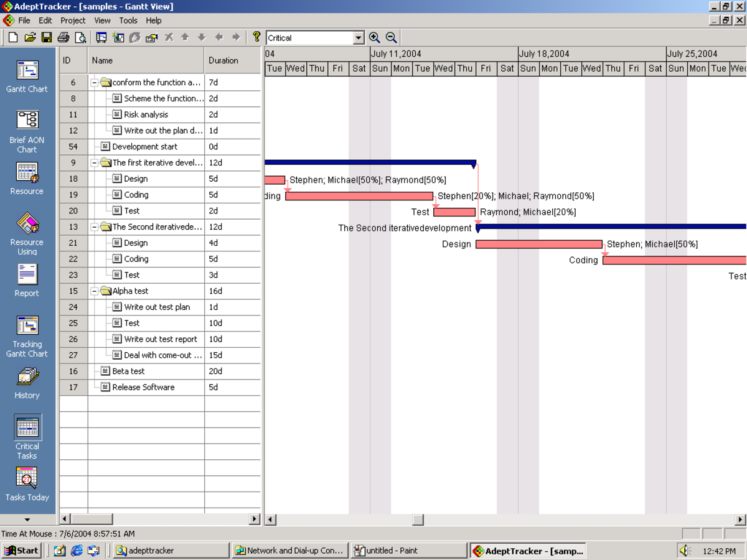Image resolution: width=747 pixels, height=560 pixels.
Task: Collapse the Second iterative development group
Action: point(93,226)
